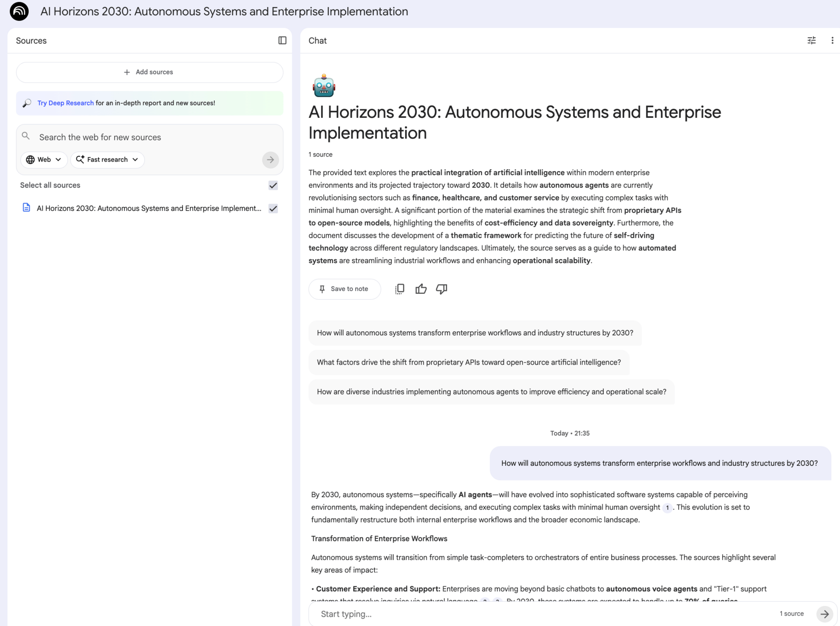Open the AI Horizons 2030 source document

pos(149,208)
